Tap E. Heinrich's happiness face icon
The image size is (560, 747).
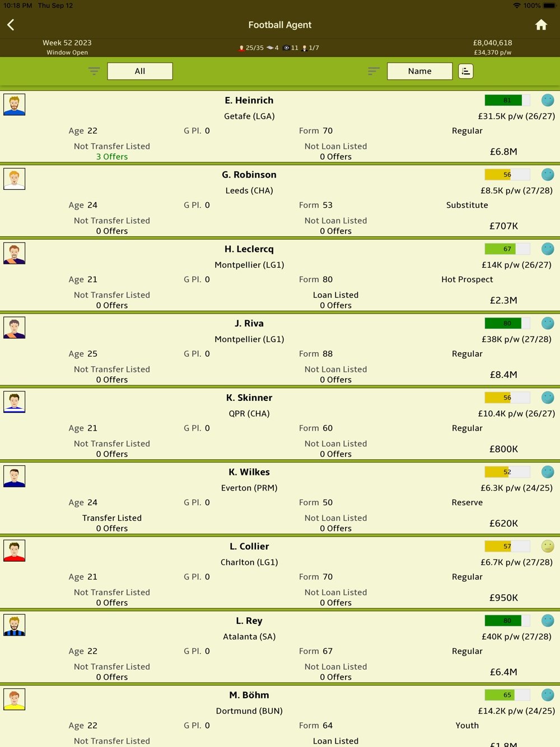[x=548, y=100]
